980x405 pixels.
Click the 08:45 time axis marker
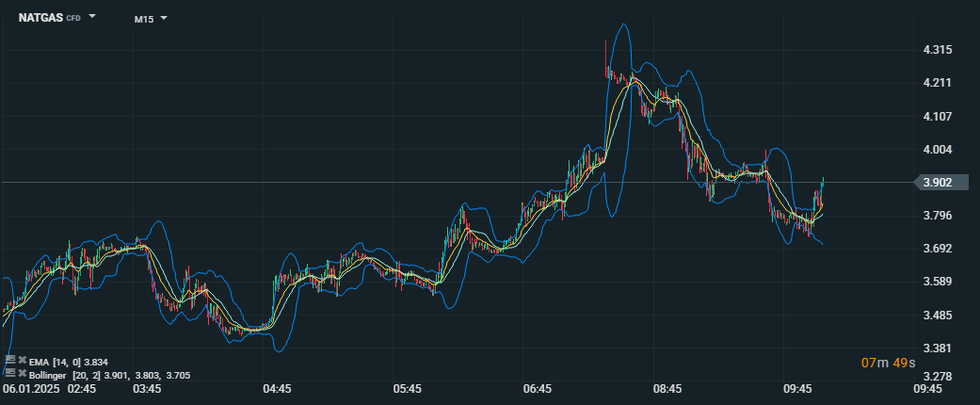tap(667, 389)
